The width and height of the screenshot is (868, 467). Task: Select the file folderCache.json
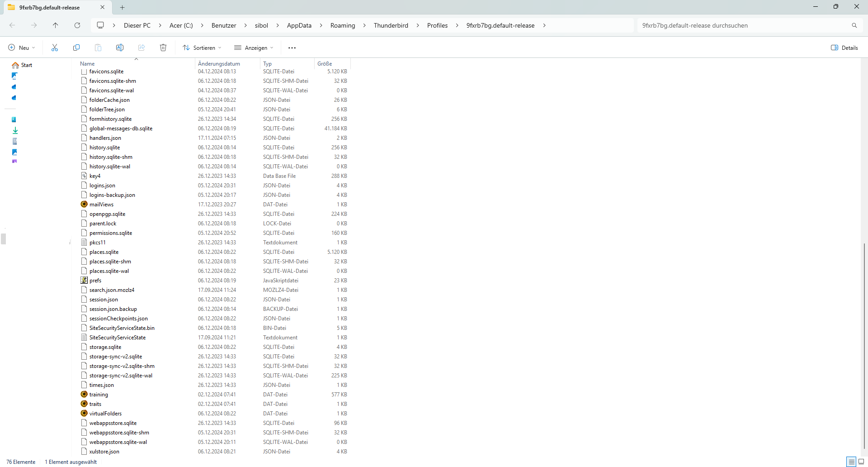(x=109, y=100)
